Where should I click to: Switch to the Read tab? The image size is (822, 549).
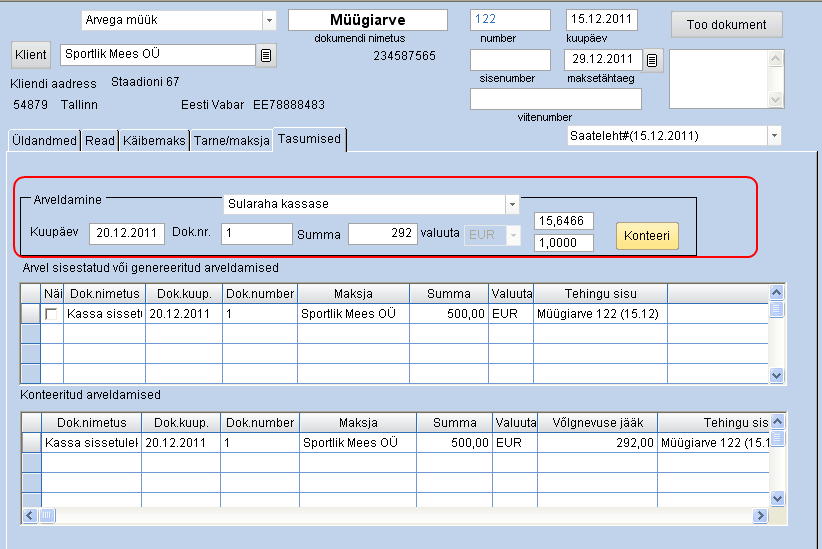click(x=100, y=141)
